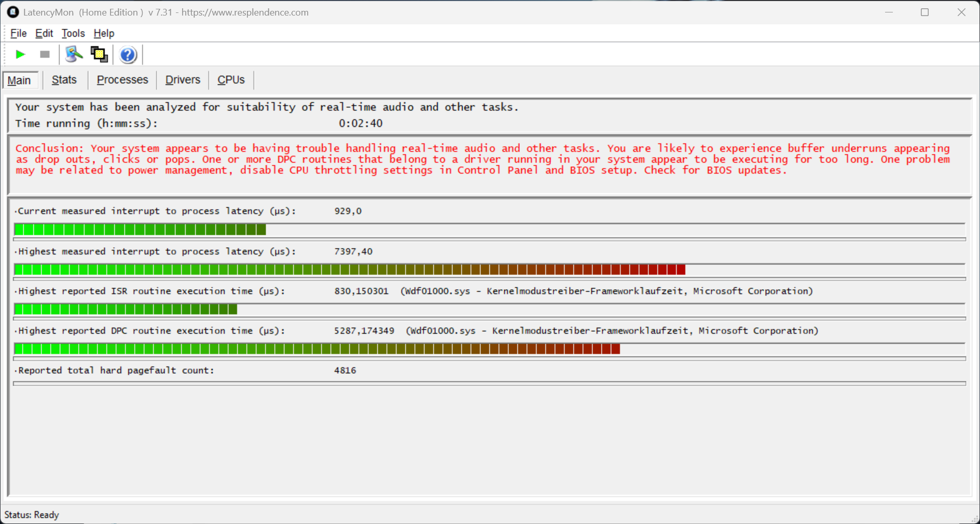Click the 'Status: Ready' status bar text
Image resolution: width=980 pixels, height=524 pixels.
coord(32,515)
